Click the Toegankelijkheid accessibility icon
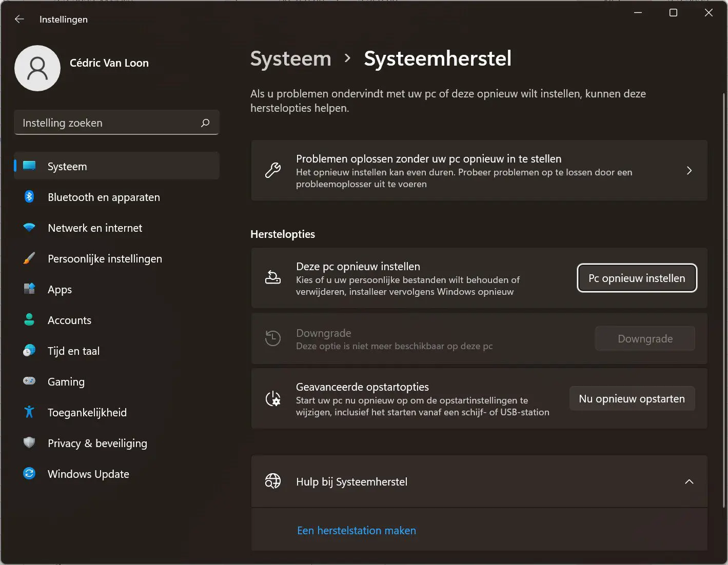 click(x=29, y=412)
